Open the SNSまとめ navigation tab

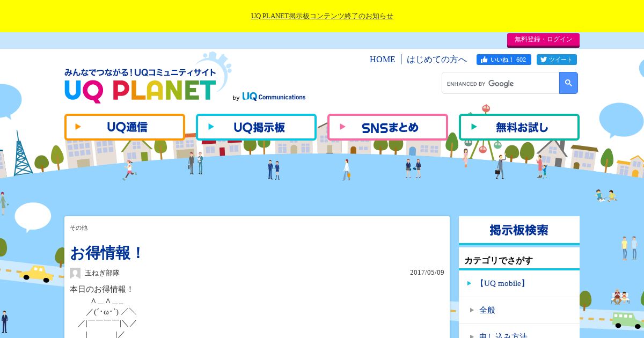point(387,127)
